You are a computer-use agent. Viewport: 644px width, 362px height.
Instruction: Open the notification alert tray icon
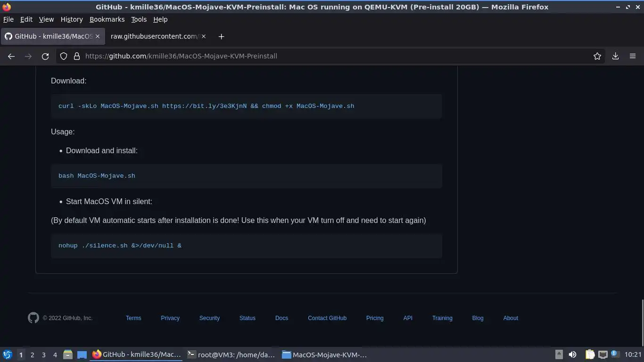pos(614,354)
